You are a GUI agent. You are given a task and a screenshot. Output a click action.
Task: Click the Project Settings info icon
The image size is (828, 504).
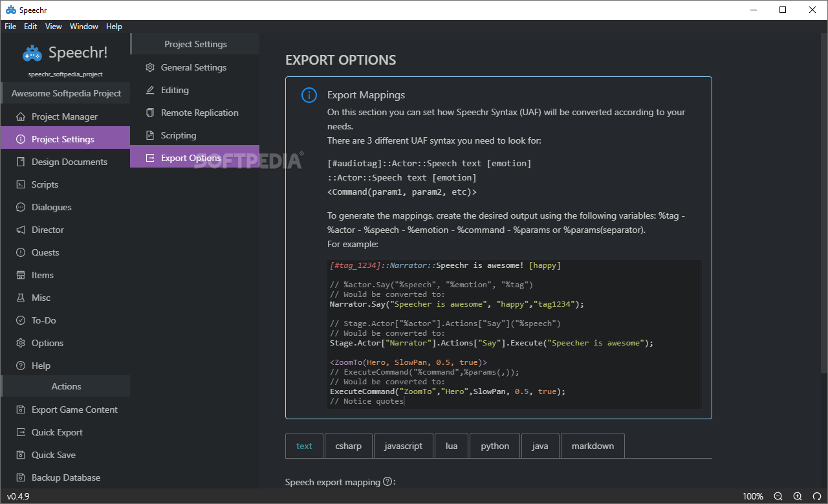click(x=20, y=139)
